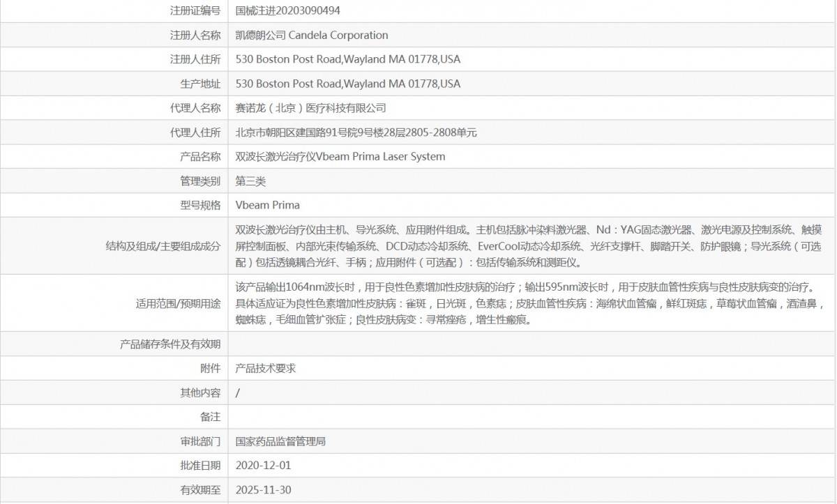Image resolution: width=837 pixels, height=504 pixels.
Task: Select the Vbeam Prima Laser System product name
Action: pos(340,156)
